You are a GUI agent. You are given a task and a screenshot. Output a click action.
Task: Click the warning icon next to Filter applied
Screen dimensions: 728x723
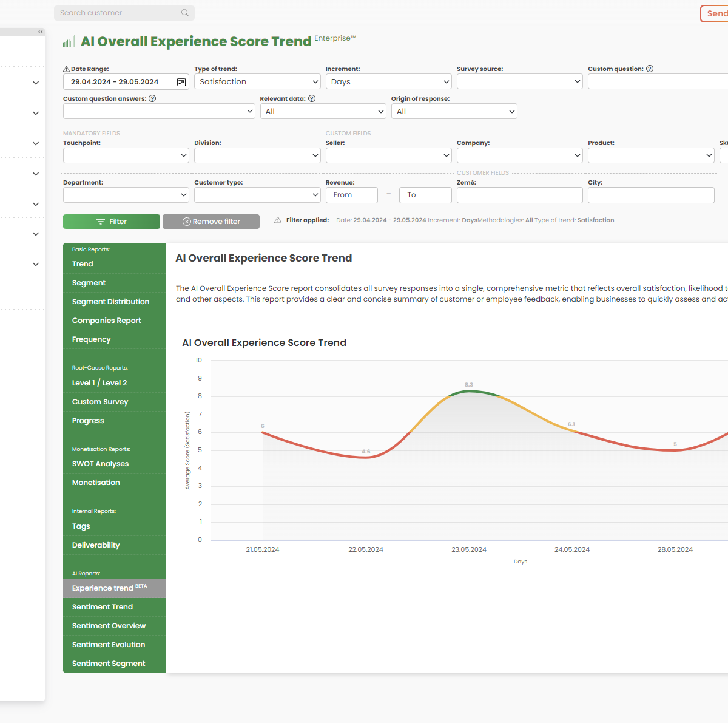click(278, 220)
